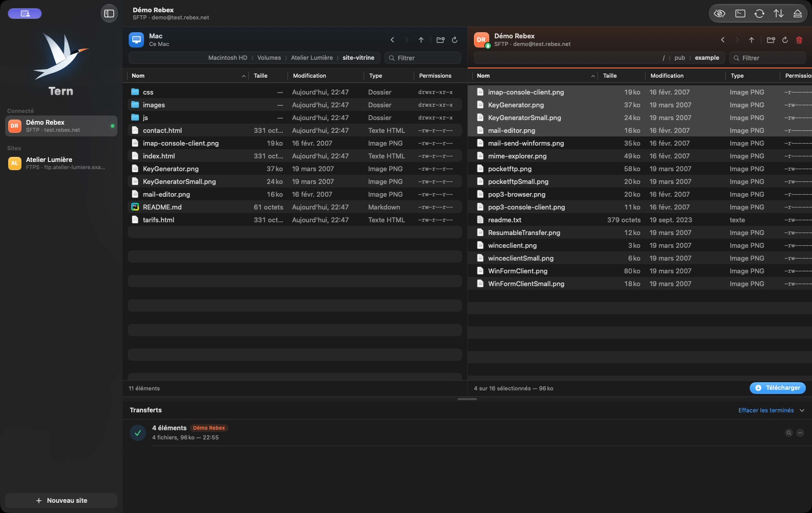Sort the Mac pane by Permissions column

(x=438, y=76)
